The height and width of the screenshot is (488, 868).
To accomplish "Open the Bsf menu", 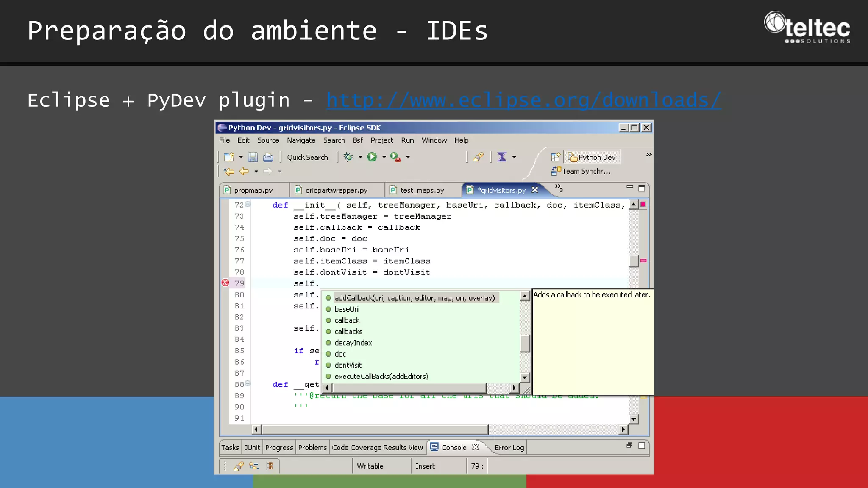I will [x=358, y=140].
